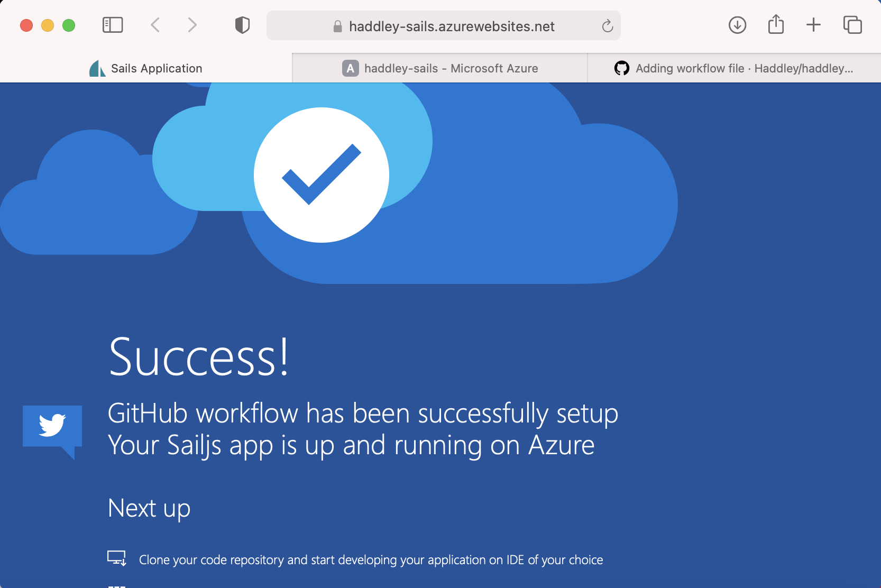This screenshot has width=881, height=588.
Task: Toggle the Safari sidebar button
Action: [x=113, y=25]
